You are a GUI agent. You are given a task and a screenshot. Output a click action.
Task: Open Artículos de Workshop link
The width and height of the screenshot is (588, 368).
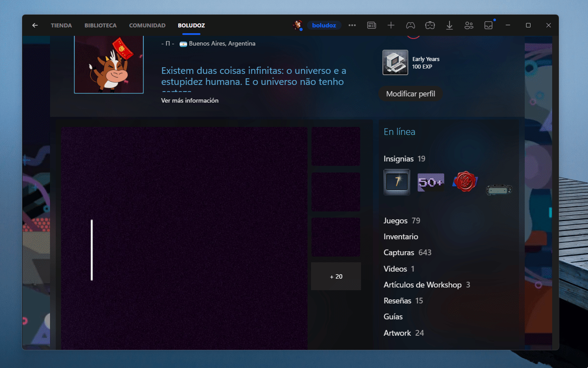coord(427,285)
